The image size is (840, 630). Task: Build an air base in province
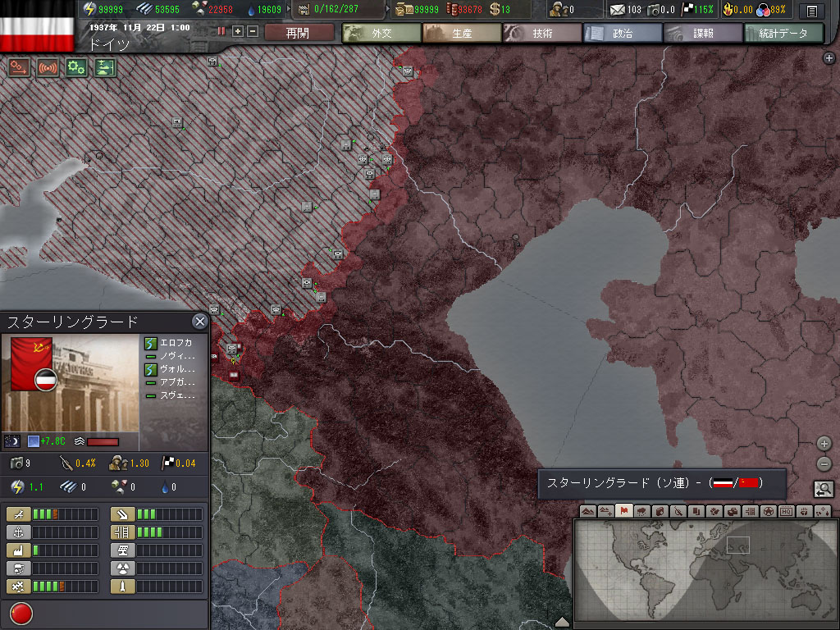[x=18, y=515]
